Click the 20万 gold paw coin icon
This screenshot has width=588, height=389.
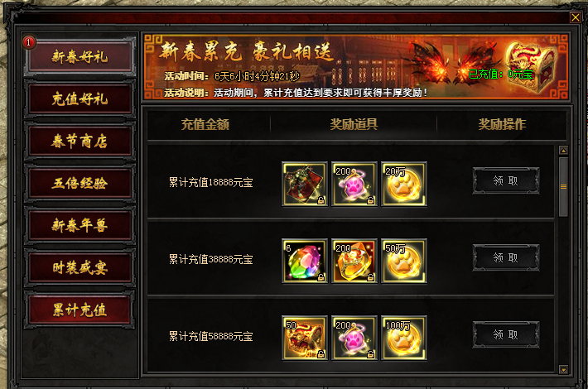tap(404, 184)
